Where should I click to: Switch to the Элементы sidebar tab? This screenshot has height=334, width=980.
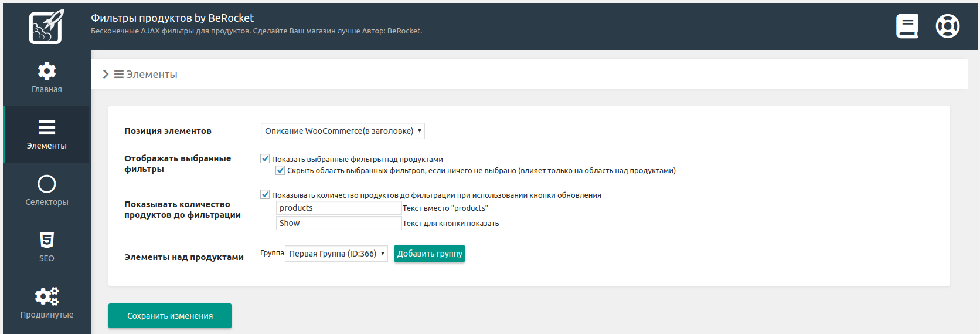tap(47, 134)
